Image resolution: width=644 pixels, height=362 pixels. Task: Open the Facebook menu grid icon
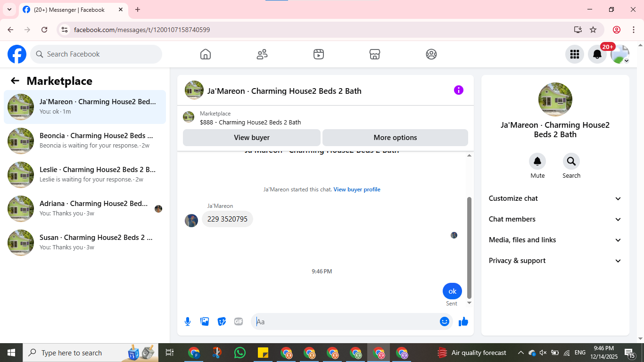coord(574,54)
